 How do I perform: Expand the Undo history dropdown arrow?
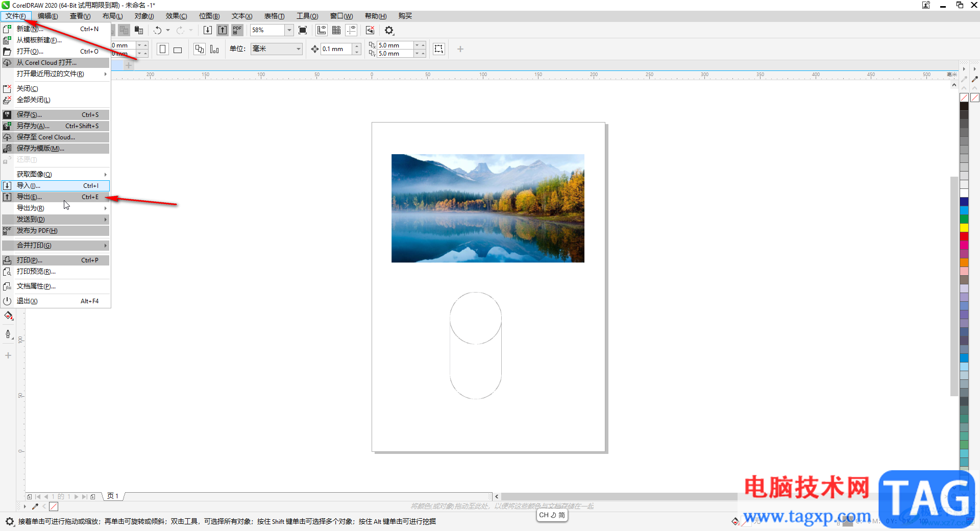(168, 30)
